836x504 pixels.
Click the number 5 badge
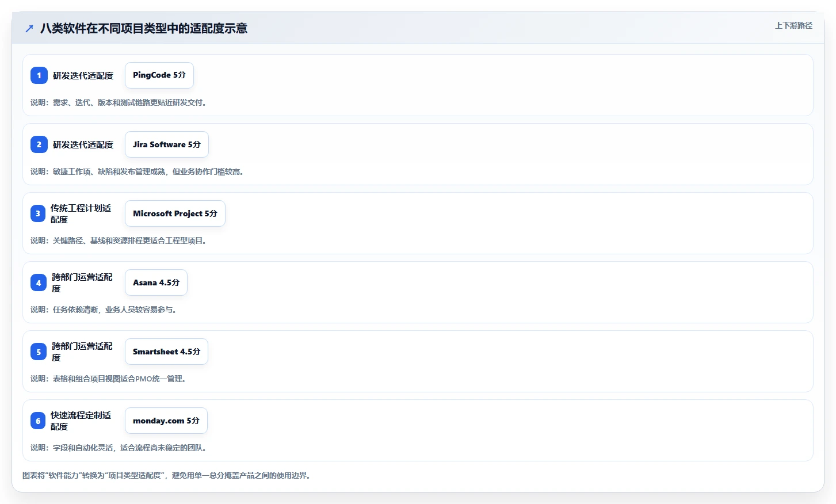tap(39, 352)
